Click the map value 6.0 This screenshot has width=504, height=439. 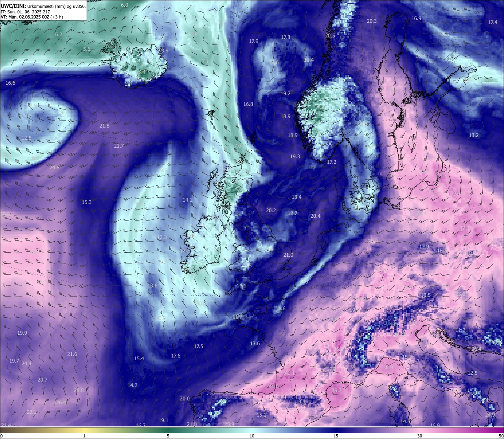coord(124,5)
